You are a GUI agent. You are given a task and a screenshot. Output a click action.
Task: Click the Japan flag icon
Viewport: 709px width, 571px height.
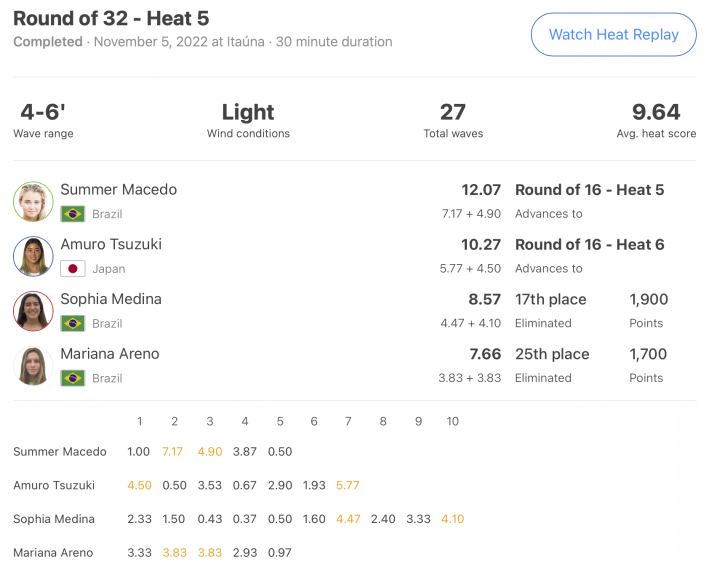point(73,269)
